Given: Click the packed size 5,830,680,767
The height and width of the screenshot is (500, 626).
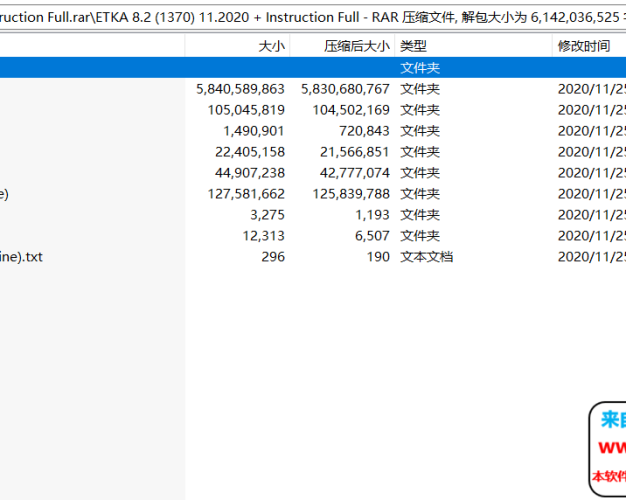Looking at the screenshot, I should 345,89.
